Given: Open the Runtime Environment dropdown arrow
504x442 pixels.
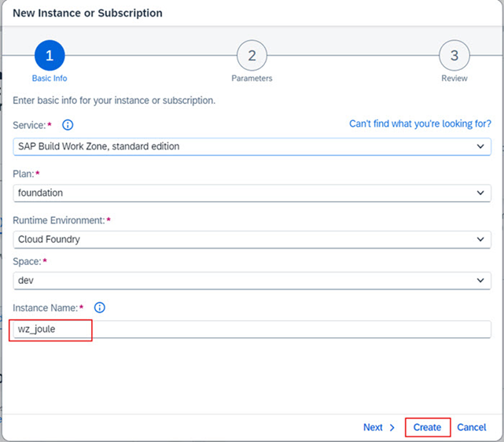Looking at the screenshot, I should point(480,239).
